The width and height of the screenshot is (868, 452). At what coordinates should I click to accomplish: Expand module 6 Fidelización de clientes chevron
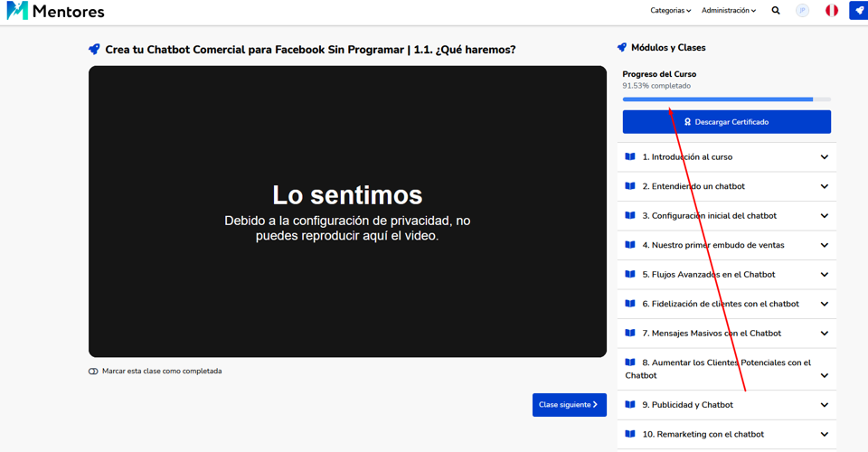[x=825, y=304]
